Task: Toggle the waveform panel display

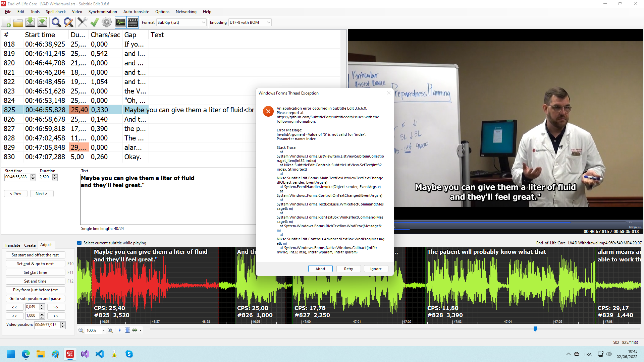Action: click(121, 22)
